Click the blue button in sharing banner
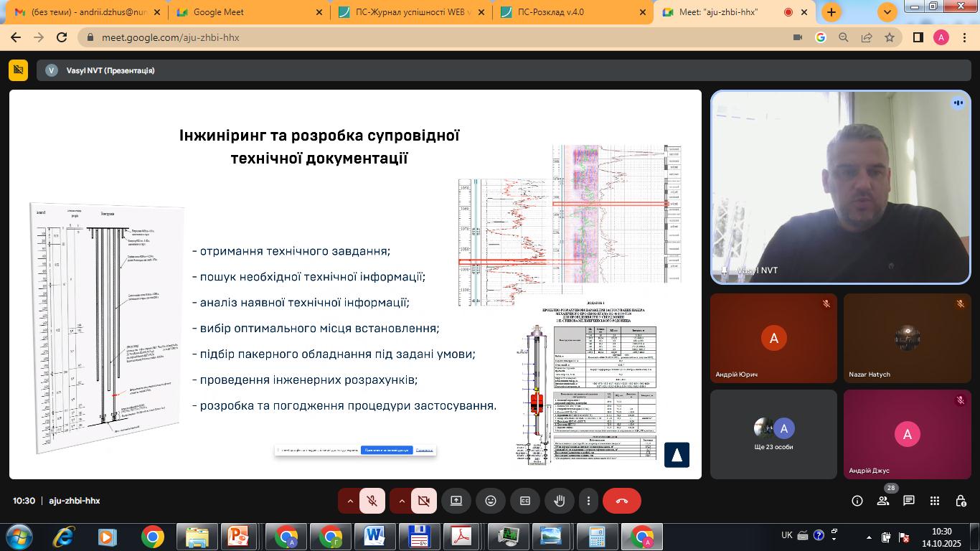Image resolution: width=980 pixels, height=551 pixels. [x=387, y=450]
